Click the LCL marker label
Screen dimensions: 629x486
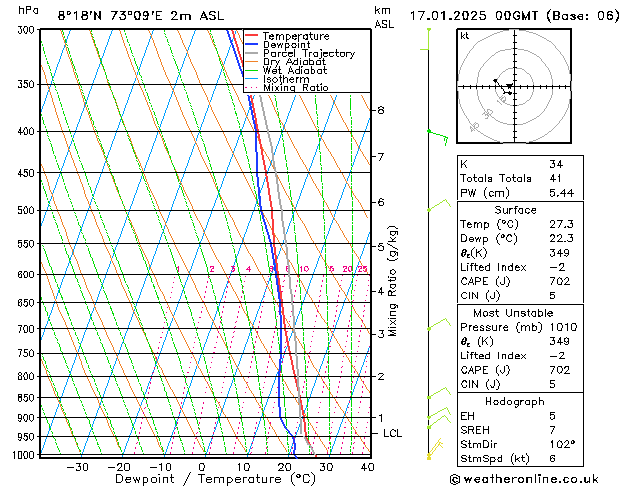tap(392, 433)
